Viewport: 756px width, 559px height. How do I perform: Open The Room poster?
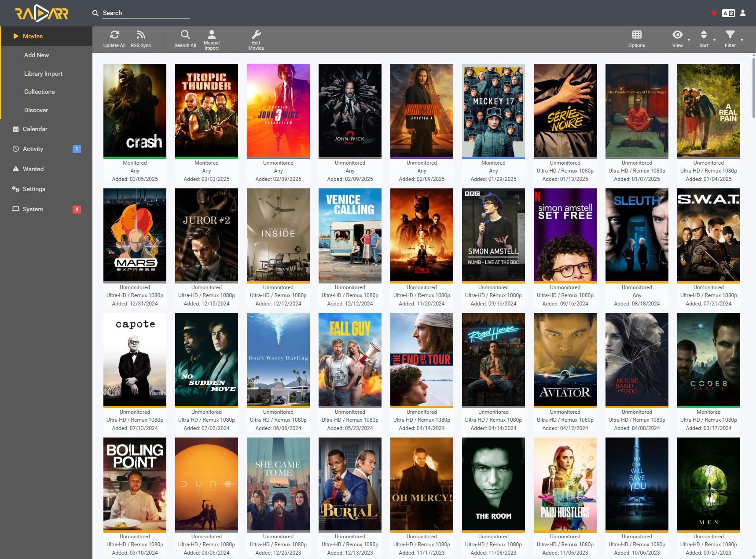pos(493,484)
